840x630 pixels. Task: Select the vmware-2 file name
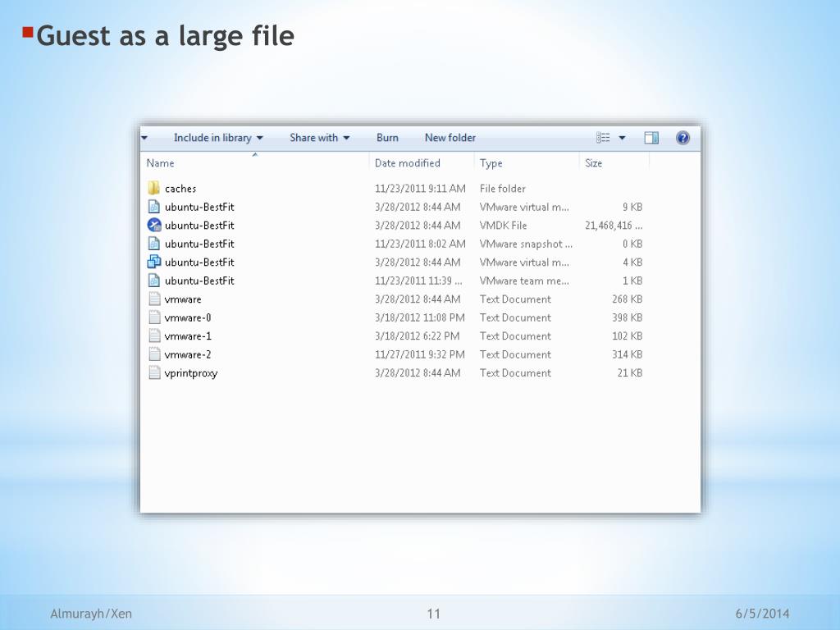tap(188, 354)
